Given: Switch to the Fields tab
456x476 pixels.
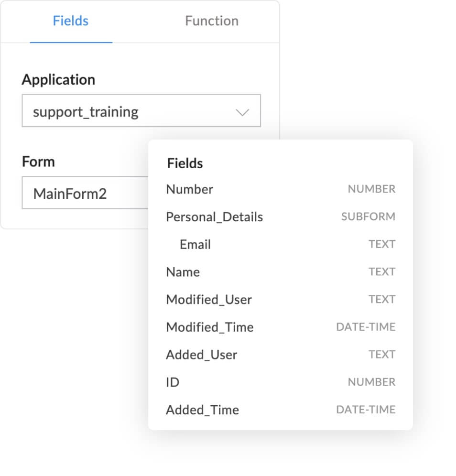Looking at the screenshot, I should point(71,21).
